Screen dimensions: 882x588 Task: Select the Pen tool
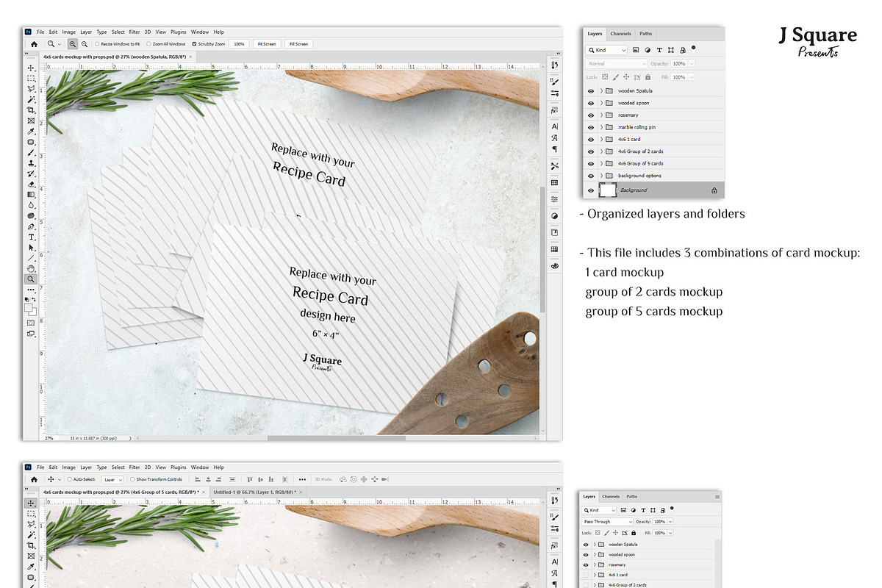pyautogui.click(x=32, y=226)
